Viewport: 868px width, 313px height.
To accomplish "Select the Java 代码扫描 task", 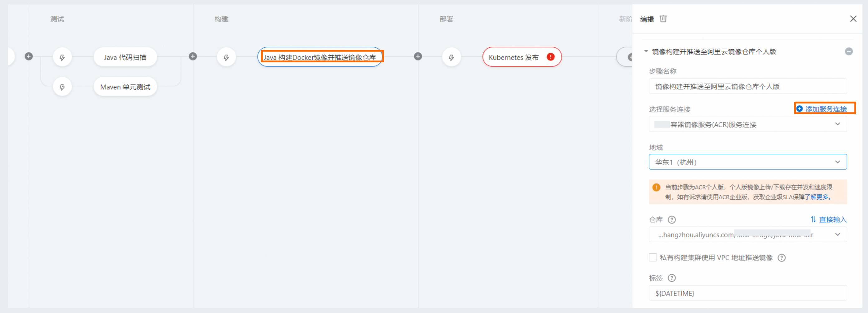I will [x=125, y=57].
